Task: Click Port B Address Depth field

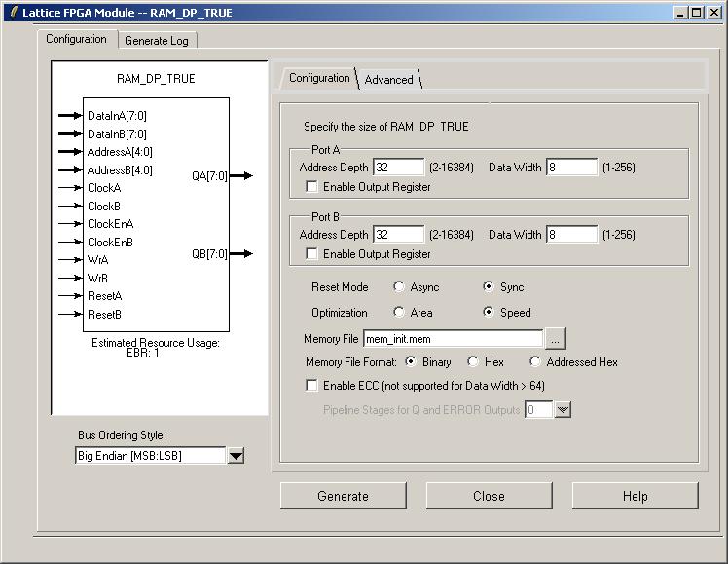Action: tap(398, 235)
